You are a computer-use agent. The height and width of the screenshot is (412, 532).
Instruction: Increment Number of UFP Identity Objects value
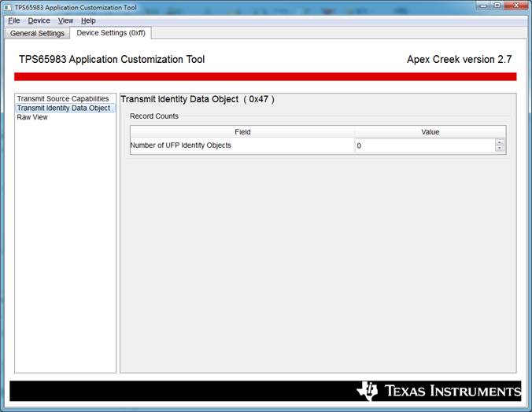(x=499, y=142)
